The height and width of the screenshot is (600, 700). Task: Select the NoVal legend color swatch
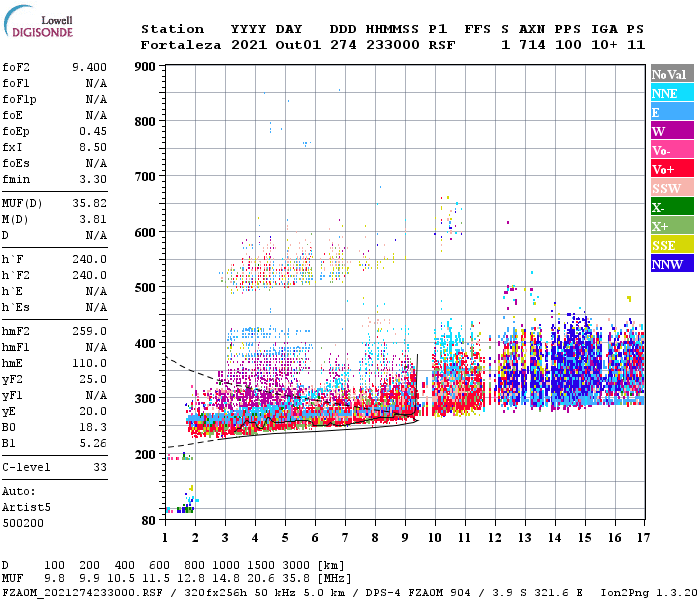point(672,74)
